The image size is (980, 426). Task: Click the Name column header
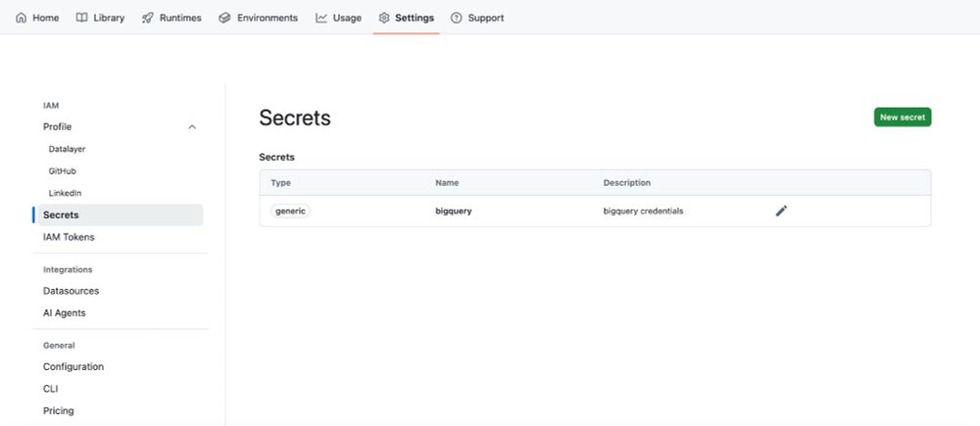447,183
